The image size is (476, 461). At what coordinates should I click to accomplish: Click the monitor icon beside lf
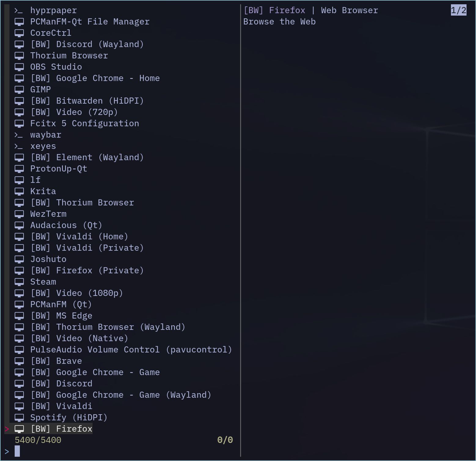tap(19, 180)
